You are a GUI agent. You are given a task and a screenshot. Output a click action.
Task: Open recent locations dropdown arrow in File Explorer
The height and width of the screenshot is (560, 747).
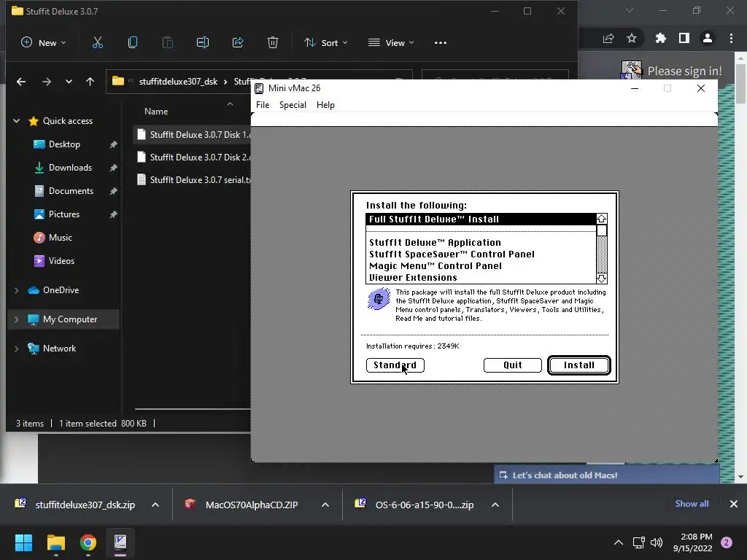click(x=69, y=82)
